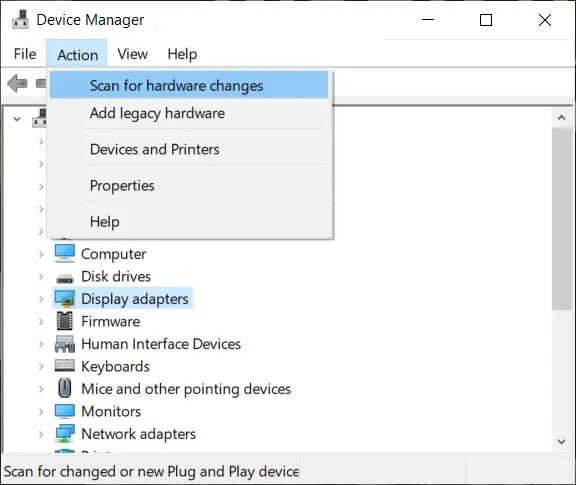Select the Firmware label
The image size is (576, 485).
(x=111, y=321)
